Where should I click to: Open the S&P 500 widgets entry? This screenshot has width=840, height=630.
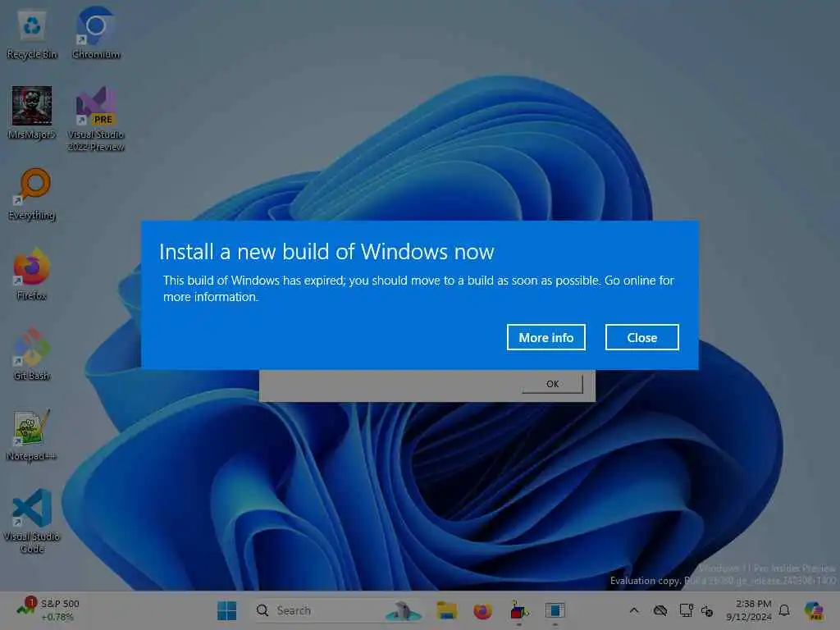[x=48, y=610]
